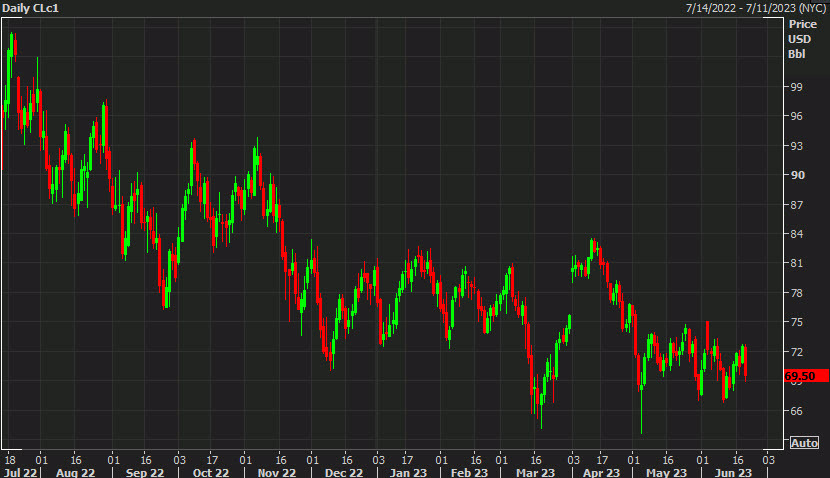Click the Oct 22 month label
Screen dimensions: 830x478
coord(211,472)
